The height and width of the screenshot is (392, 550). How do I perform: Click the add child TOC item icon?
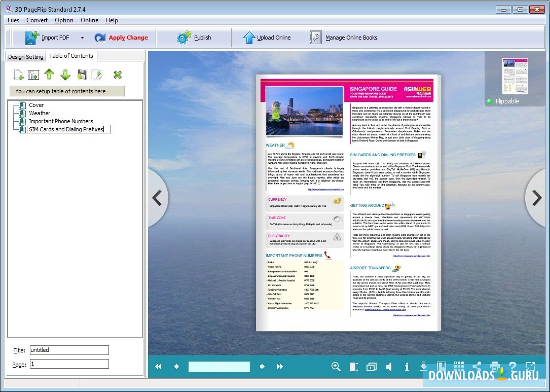tap(33, 75)
